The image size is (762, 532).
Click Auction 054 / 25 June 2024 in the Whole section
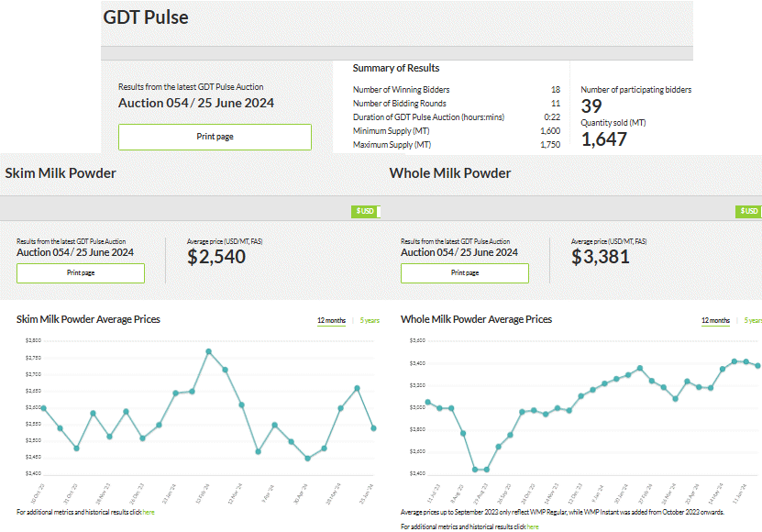pos(459,252)
